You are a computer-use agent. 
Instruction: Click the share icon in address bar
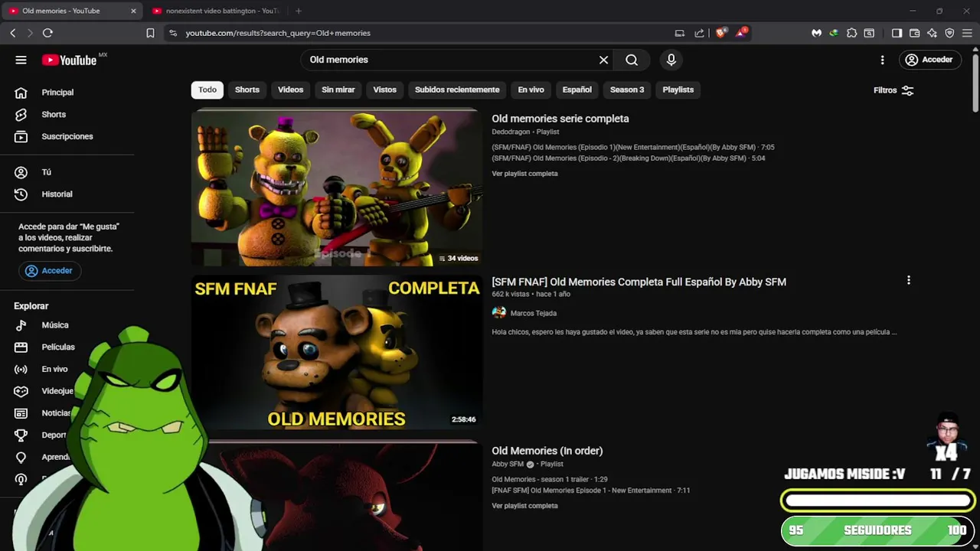pyautogui.click(x=699, y=33)
